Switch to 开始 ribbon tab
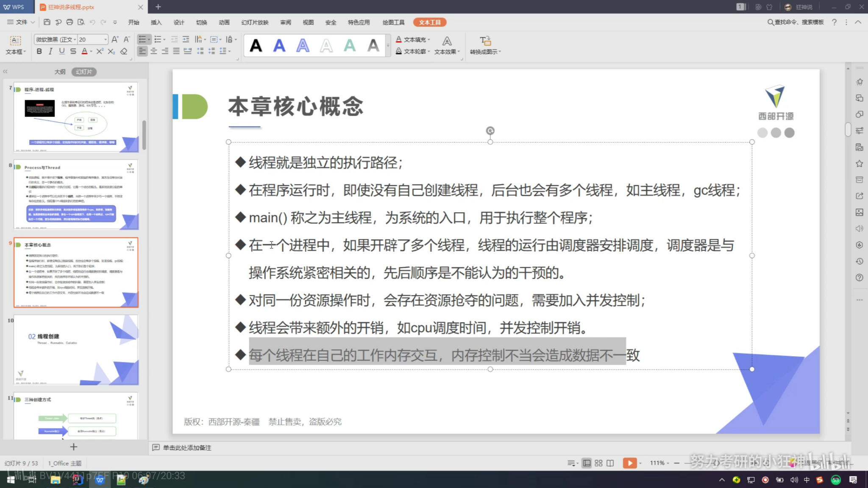 coord(134,22)
